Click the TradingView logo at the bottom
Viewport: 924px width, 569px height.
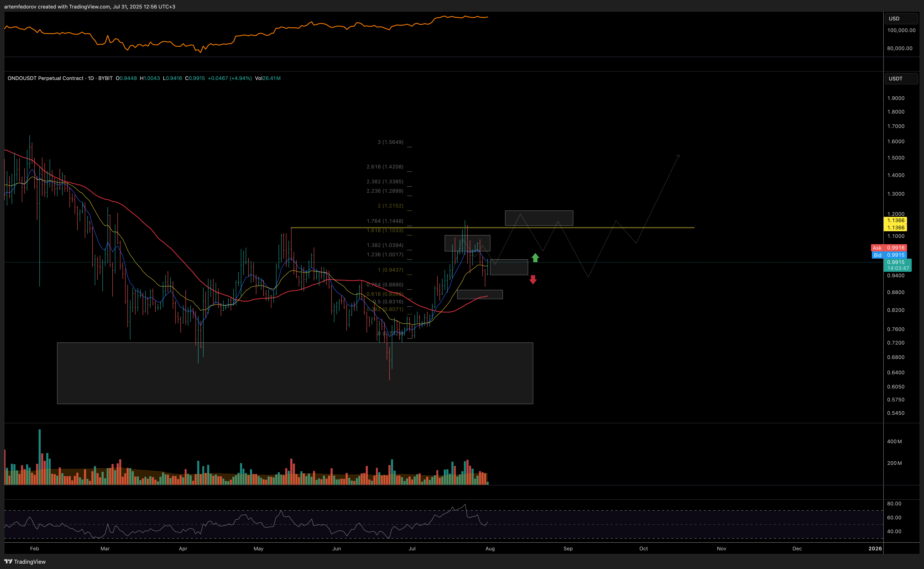pyautogui.click(x=25, y=562)
